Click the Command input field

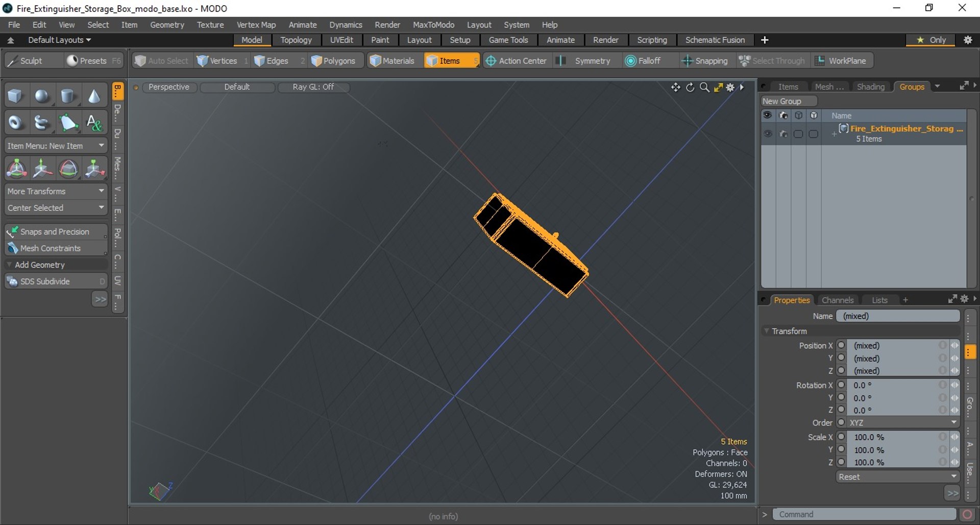pos(864,514)
